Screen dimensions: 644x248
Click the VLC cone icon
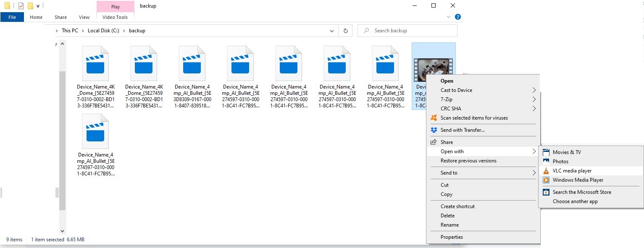(546, 171)
